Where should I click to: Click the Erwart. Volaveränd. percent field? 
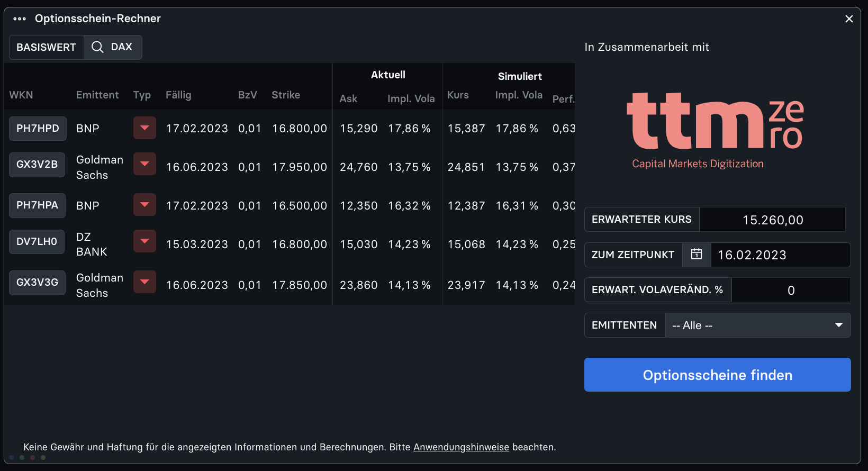coord(791,290)
